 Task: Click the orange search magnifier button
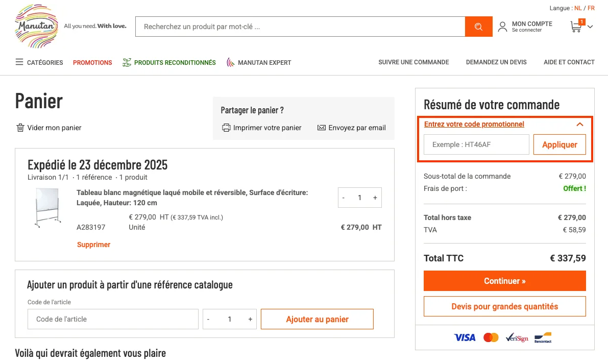478,27
